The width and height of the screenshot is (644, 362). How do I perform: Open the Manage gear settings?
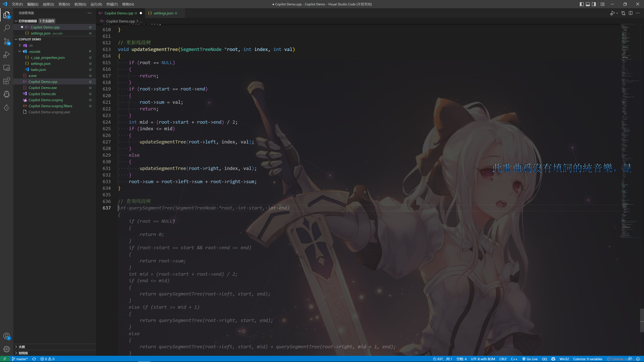(7, 349)
